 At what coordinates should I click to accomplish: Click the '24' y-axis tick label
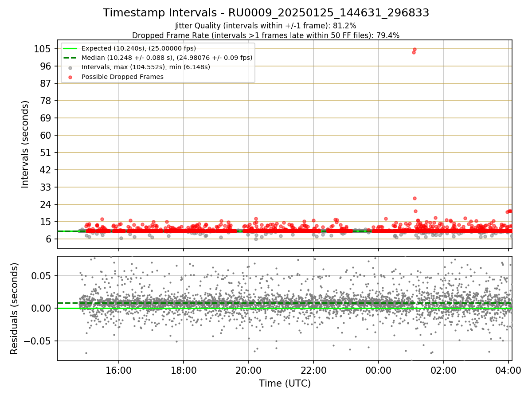click(x=46, y=204)
